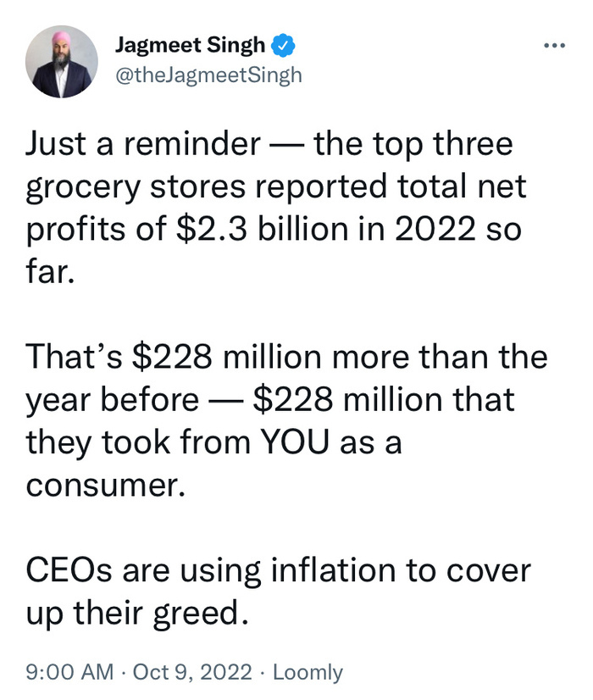Click the 9:00 AM timestamp

69,673
